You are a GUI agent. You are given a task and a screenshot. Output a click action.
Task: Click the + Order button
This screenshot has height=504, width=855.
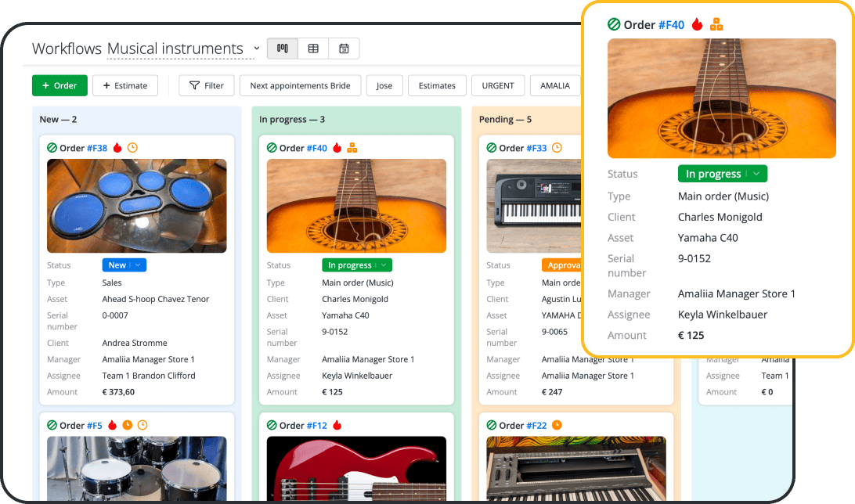[x=60, y=85]
